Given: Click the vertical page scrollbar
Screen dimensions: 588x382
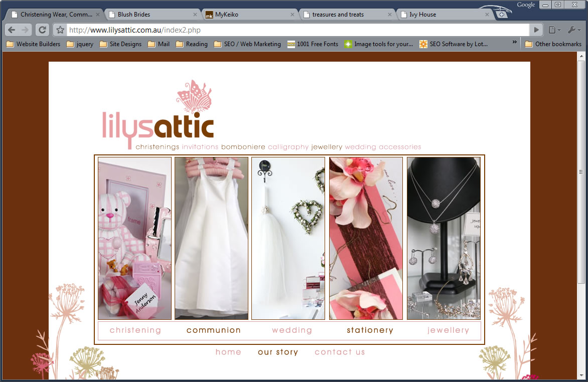Looking at the screenshot, I should click(x=581, y=170).
